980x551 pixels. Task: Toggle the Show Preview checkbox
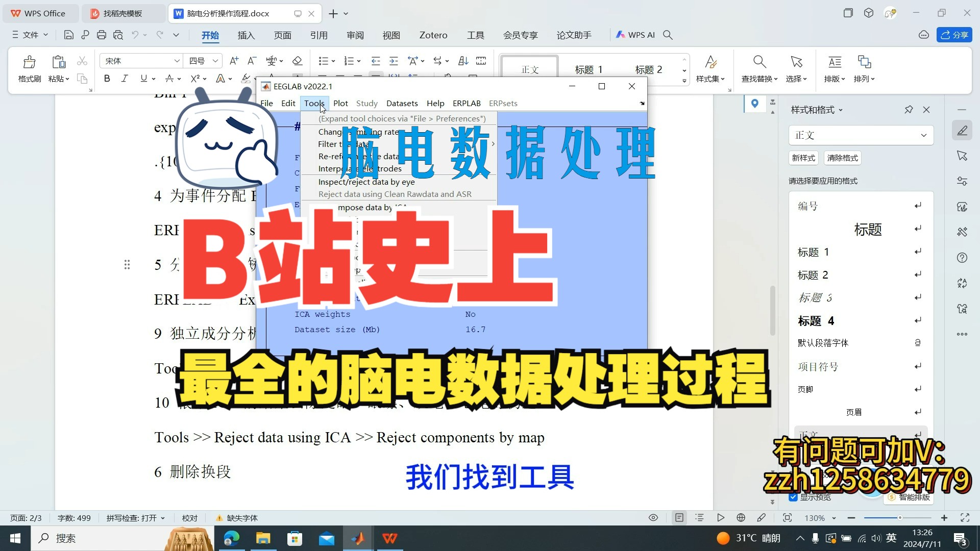793,497
